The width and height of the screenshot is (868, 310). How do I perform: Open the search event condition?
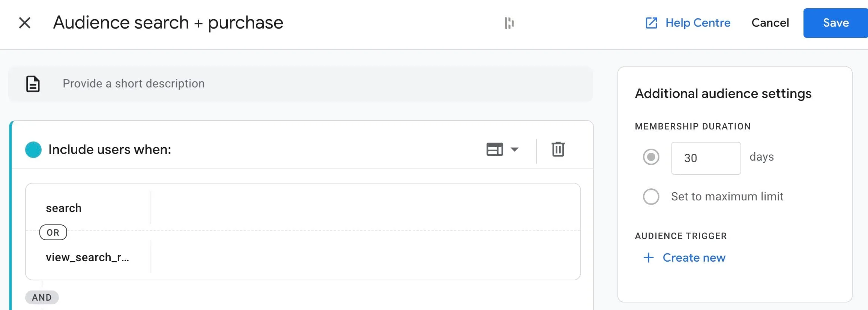[x=64, y=208]
